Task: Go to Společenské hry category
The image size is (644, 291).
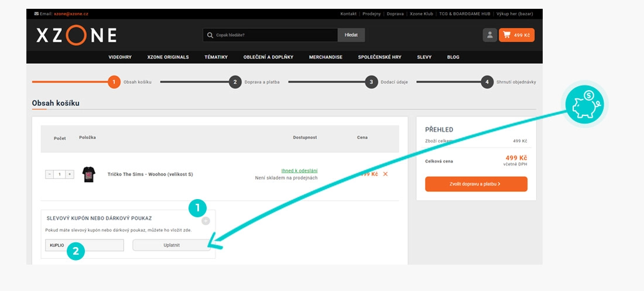Action: point(379,57)
